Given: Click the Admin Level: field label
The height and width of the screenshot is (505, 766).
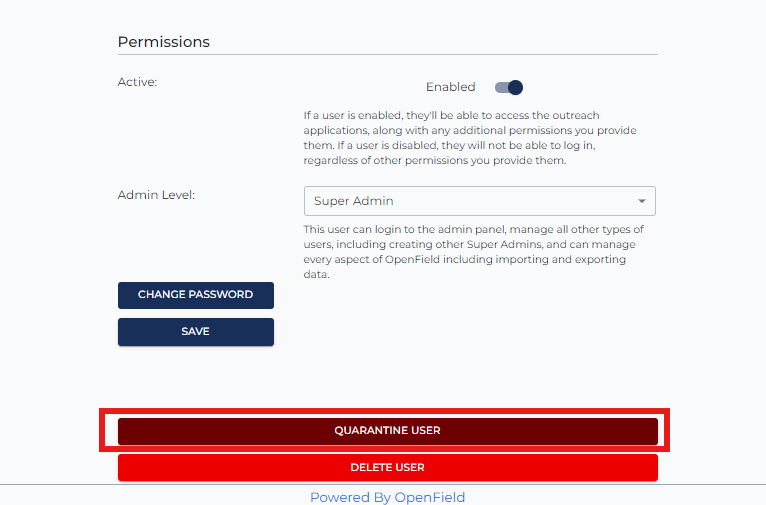Looking at the screenshot, I should click(156, 195).
